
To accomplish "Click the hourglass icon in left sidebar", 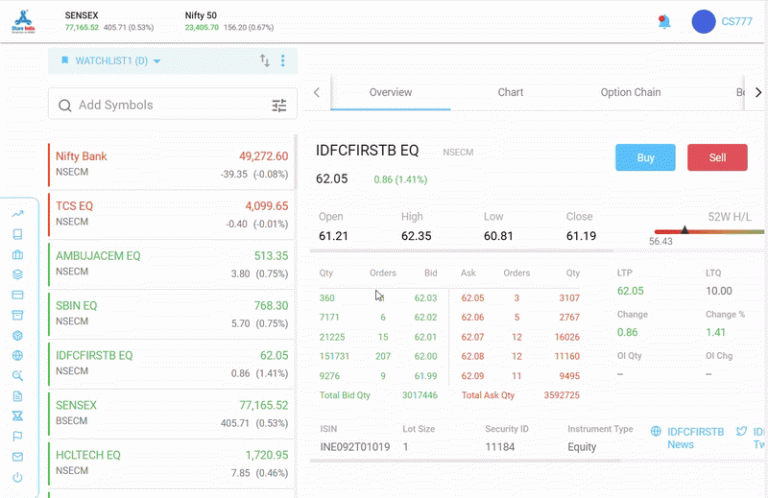I will 17,416.
